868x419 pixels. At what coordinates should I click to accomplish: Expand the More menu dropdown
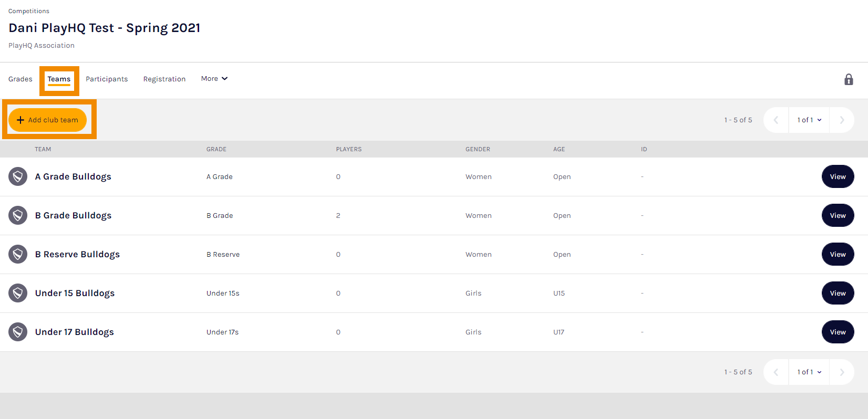click(x=214, y=79)
